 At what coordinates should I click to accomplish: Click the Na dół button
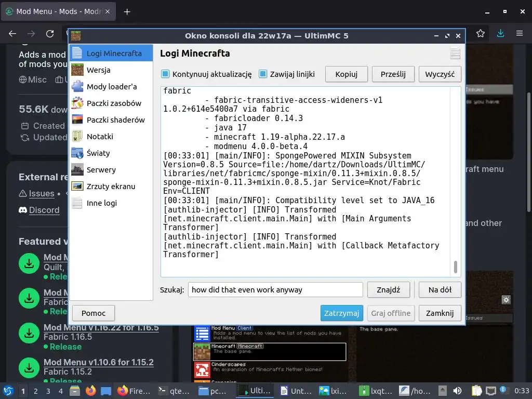(440, 290)
